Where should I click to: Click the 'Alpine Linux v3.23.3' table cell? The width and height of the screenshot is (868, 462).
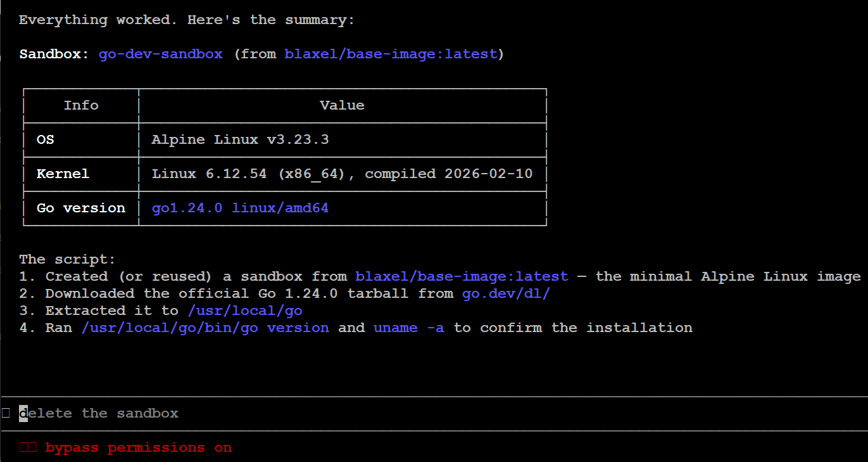pyautogui.click(x=240, y=139)
